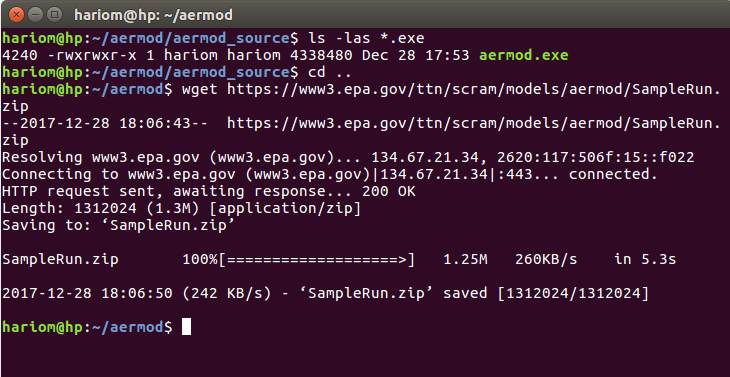The width and height of the screenshot is (730, 377).
Task: Click the 'ls -las *.exe' command text
Action: pos(366,38)
